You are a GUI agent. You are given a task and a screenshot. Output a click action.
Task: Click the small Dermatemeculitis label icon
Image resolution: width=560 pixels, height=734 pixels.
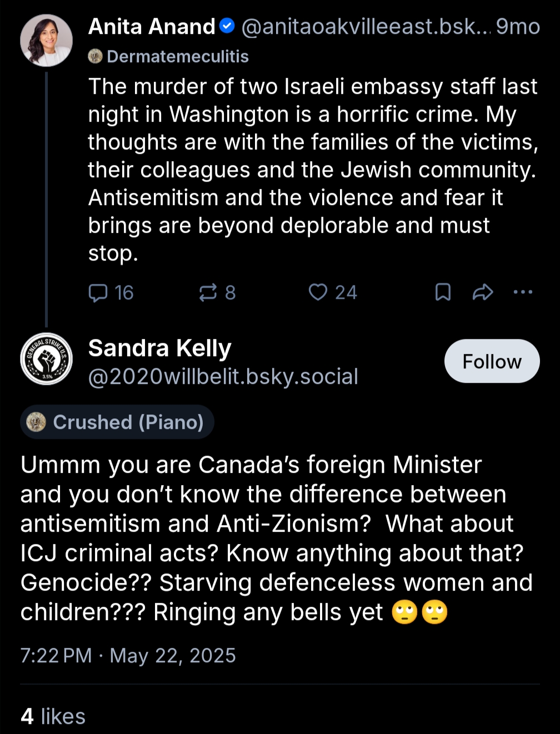click(x=96, y=56)
